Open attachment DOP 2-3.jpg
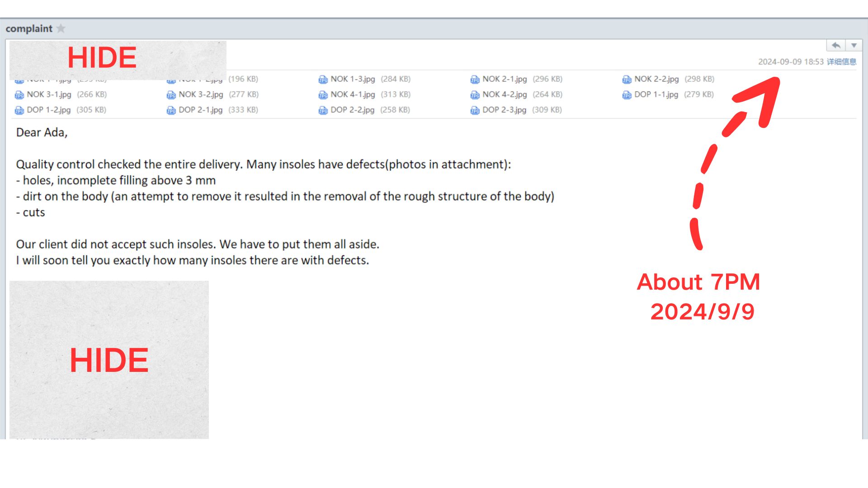868x488 pixels. pyautogui.click(x=504, y=110)
